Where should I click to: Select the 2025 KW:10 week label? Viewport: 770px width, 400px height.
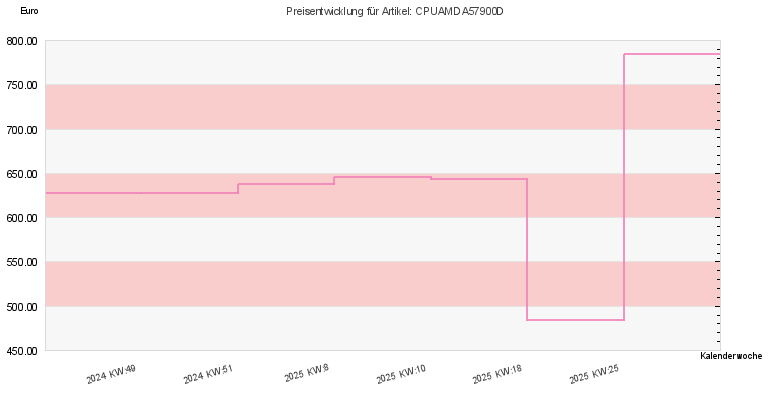tap(401, 374)
